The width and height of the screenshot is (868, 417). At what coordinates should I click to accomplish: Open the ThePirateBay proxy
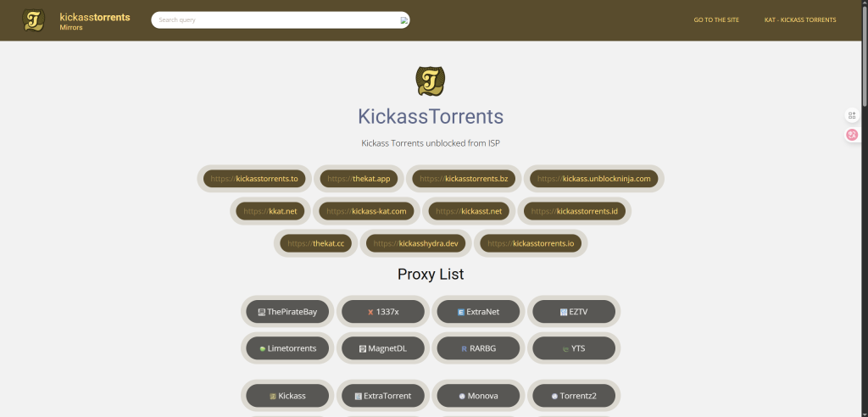click(287, 312)
